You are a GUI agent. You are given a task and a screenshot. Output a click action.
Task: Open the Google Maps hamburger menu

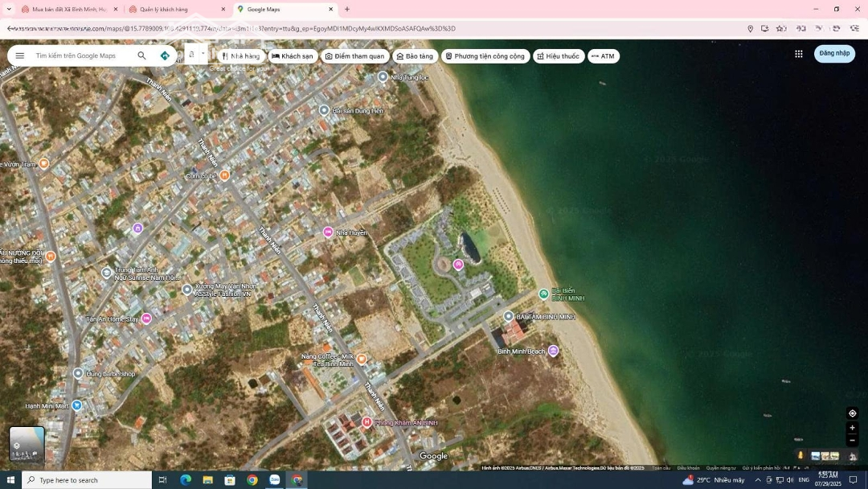coord(19,55)
